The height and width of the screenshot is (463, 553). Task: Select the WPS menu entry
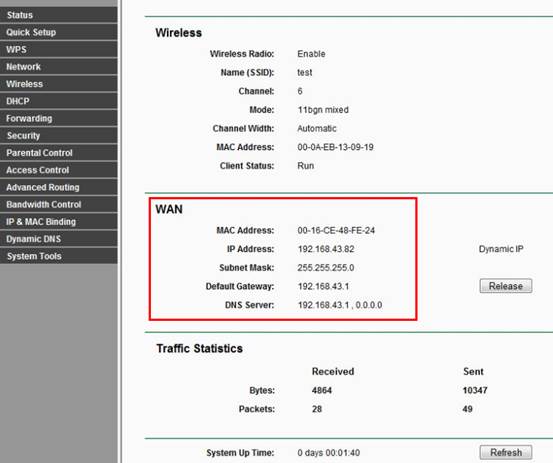[x=59, y=49]
